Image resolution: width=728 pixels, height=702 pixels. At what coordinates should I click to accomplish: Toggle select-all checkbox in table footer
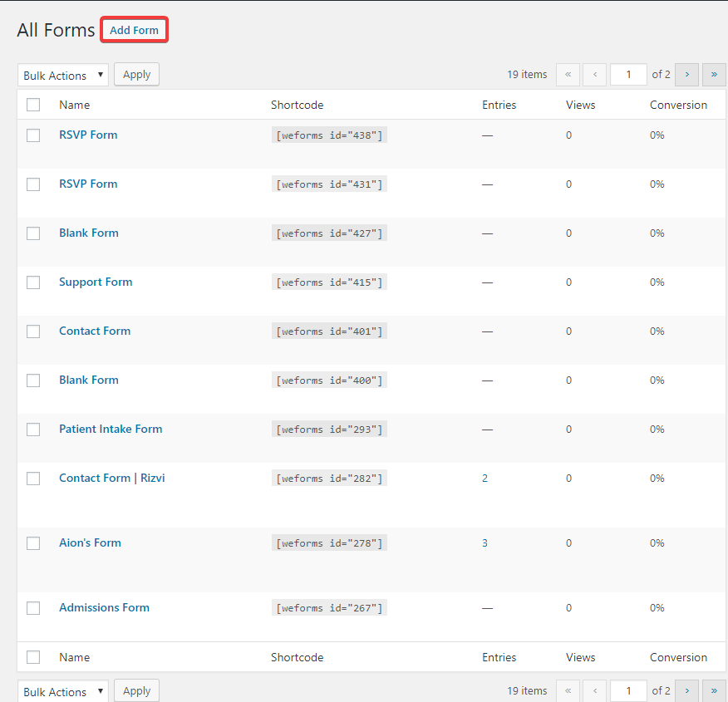tap(33, 657)
